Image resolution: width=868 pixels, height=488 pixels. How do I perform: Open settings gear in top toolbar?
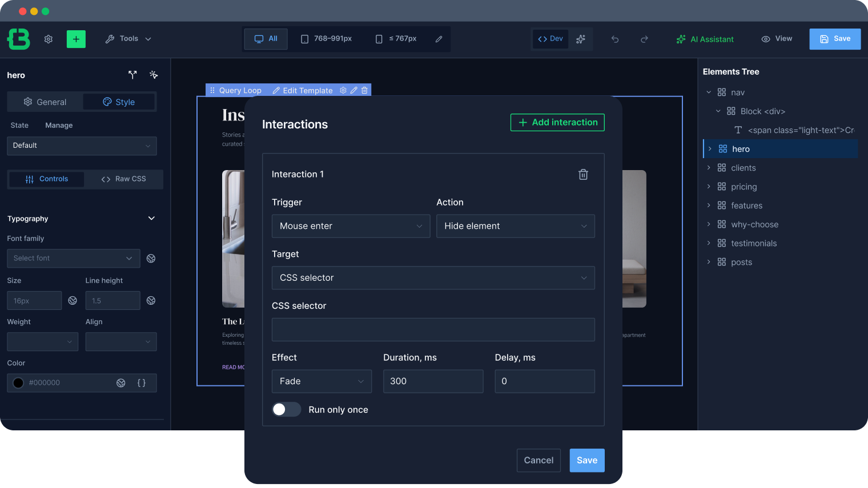pyautogui.click(x=49, y=39)
